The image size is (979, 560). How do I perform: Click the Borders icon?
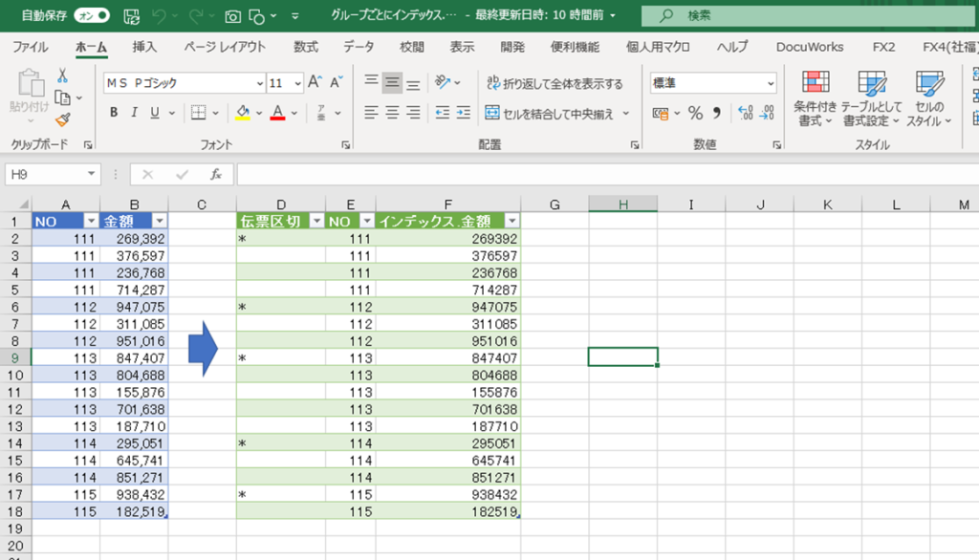click(x=199, y=113)
